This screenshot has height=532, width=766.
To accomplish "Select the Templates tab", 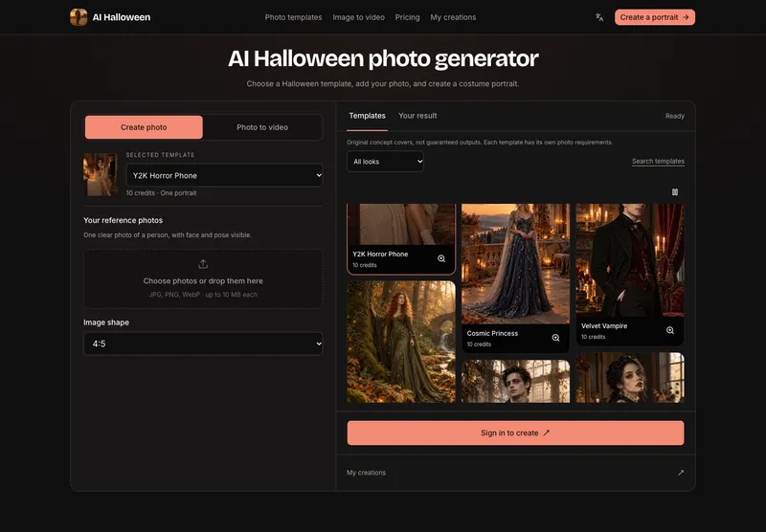I will [367, 116].
